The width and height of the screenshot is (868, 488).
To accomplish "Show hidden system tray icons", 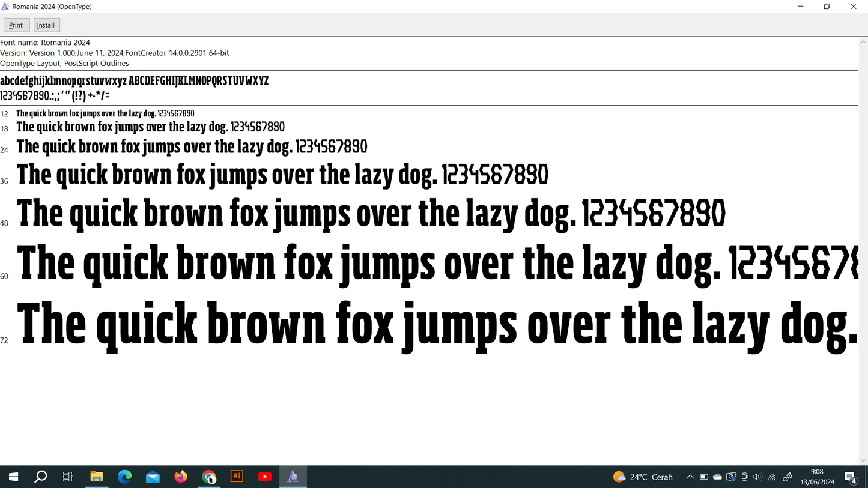I will (690, 477).
